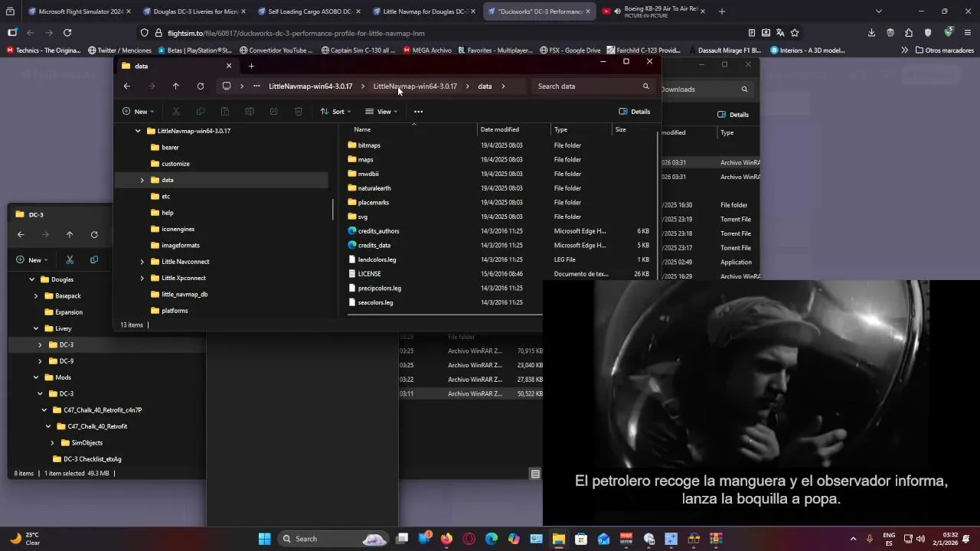Click the search magnifier in Search data box
This screenshot has height=551, width=980.
click(645, 86)
